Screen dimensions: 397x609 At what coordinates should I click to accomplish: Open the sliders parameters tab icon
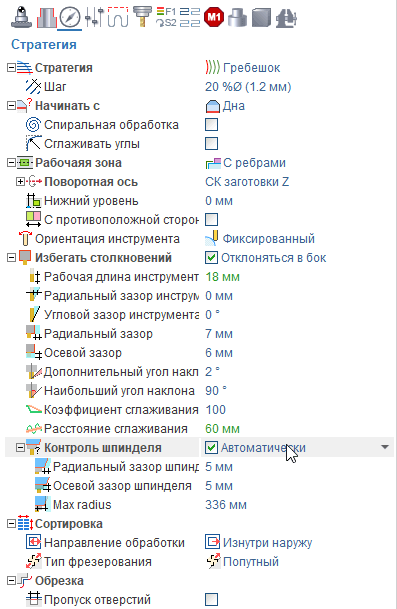point(94,18)
